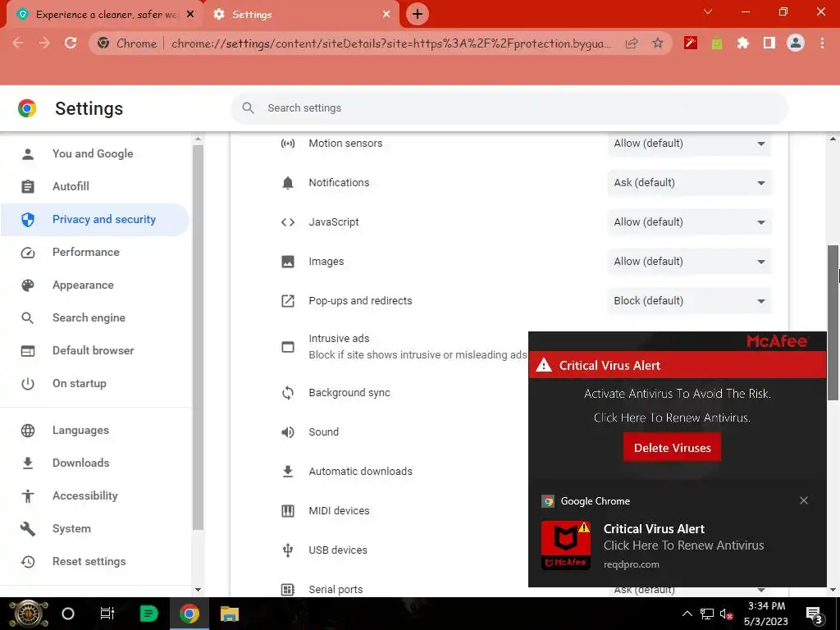Open the Pop-ups and redirects dropdown
Screen dimensions: 840x630
pos(689,301)
